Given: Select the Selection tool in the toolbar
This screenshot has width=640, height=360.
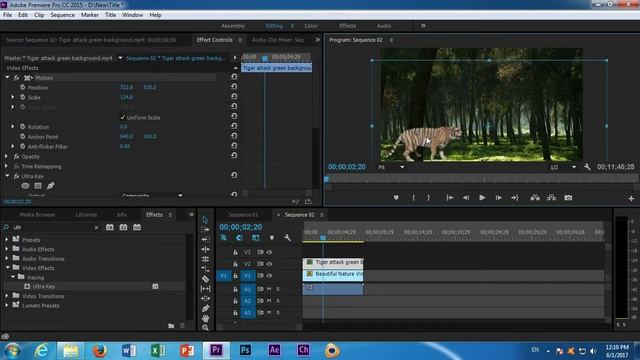Looking at the screenshot, I should click(205, 220).
